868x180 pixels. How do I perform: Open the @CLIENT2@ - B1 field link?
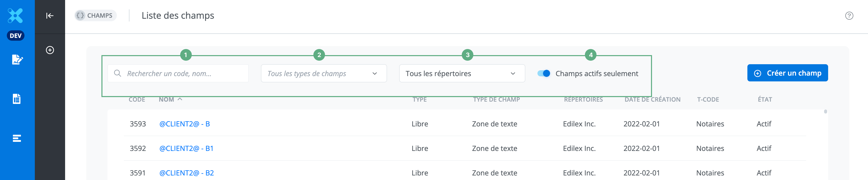click(x=186, y=148)
